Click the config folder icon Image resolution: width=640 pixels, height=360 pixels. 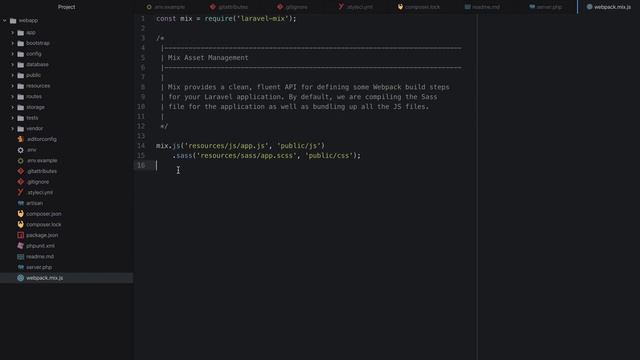(21, 54)
